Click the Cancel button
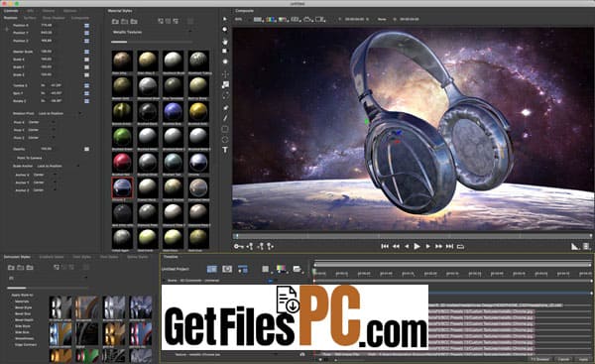 (x=564, y=359)
